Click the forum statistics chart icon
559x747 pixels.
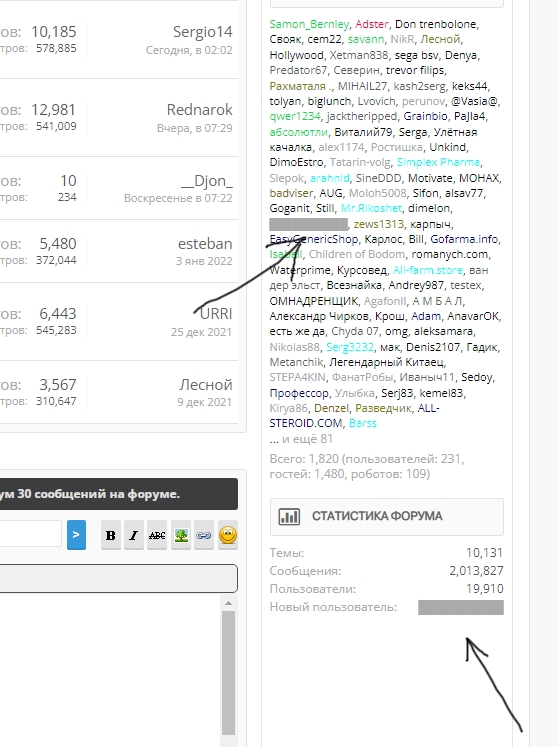(289, 516)
